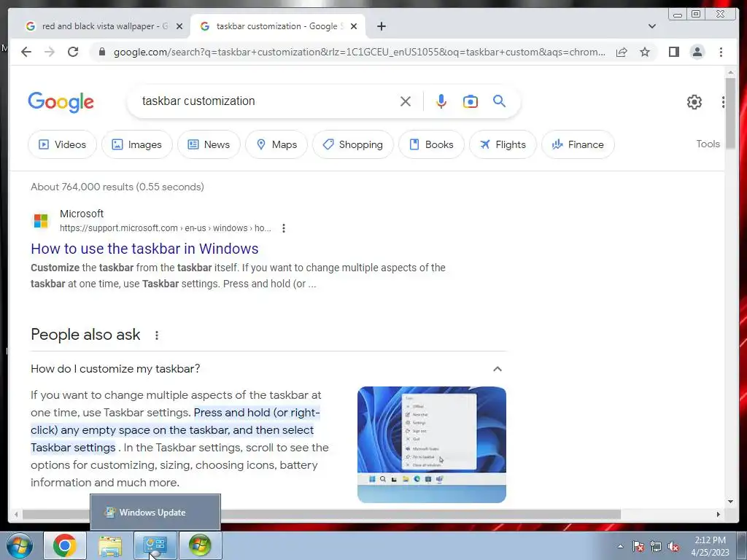Reload the current page
The image size is (747, 560).
click(73, 52)
